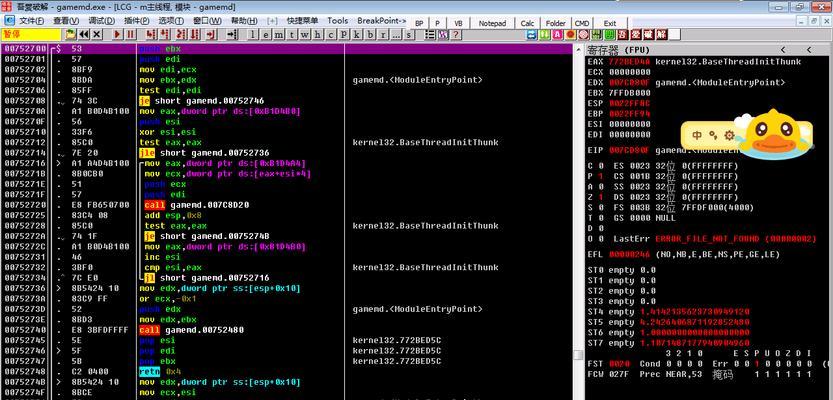
Task: Toggle the 中 input mode on the IME bar
Action: tap(696, 135)
